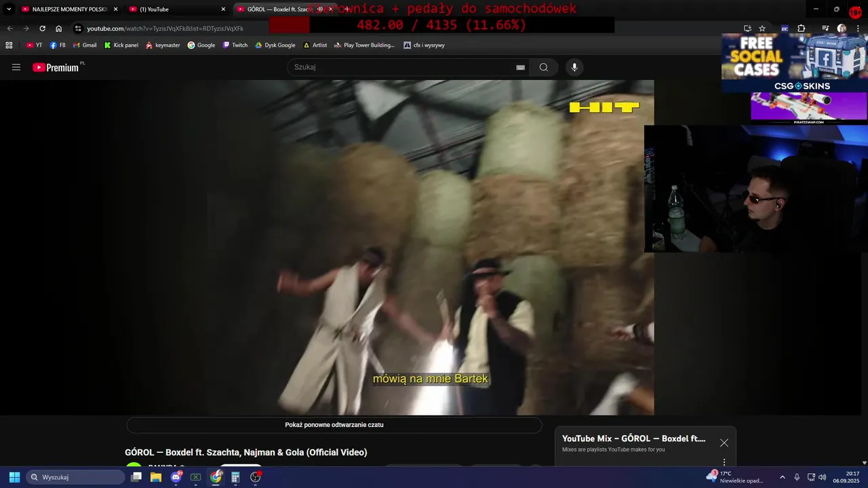View site information next to URL
The height and width of the screenshot is (488, 868).
[x=78, y=28]
